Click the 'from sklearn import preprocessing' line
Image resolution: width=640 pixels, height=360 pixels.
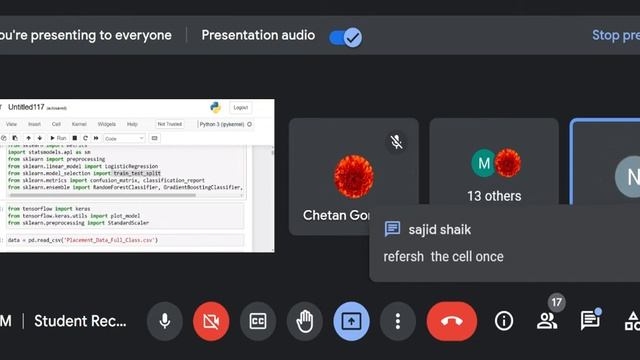click(x=56, y=159)
